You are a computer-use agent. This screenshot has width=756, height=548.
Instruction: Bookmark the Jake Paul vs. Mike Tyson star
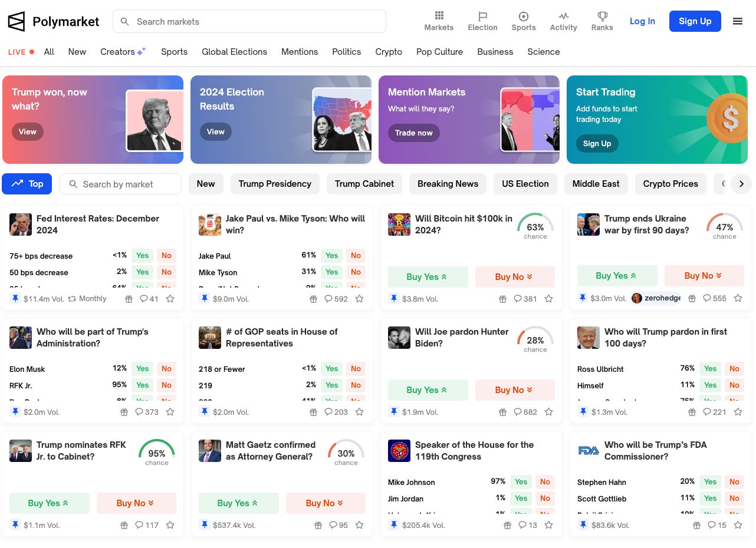[x=360, y=299]
